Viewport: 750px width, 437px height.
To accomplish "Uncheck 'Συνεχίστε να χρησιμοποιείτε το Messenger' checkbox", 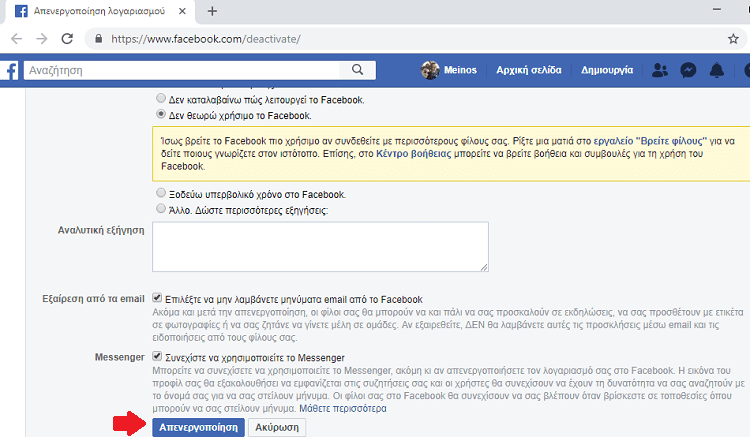I will click(x=157, y=357).
